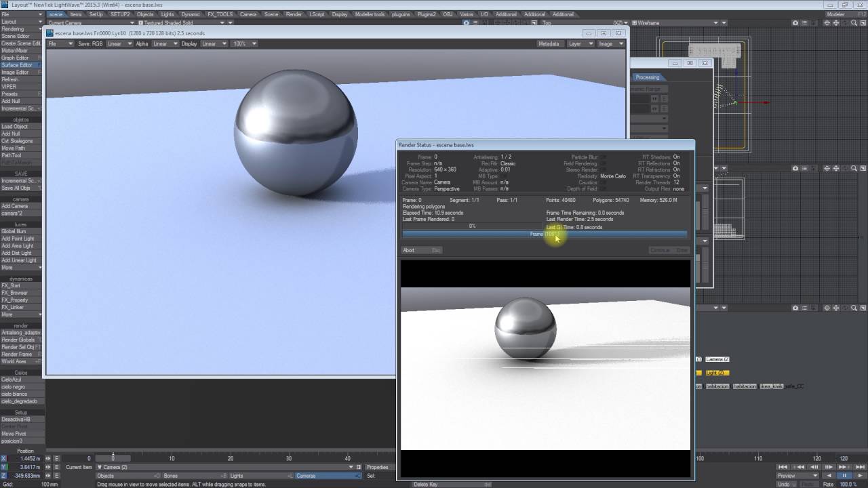
Task: Open the Layout menu in left sidebar
Action: [21, 22]
